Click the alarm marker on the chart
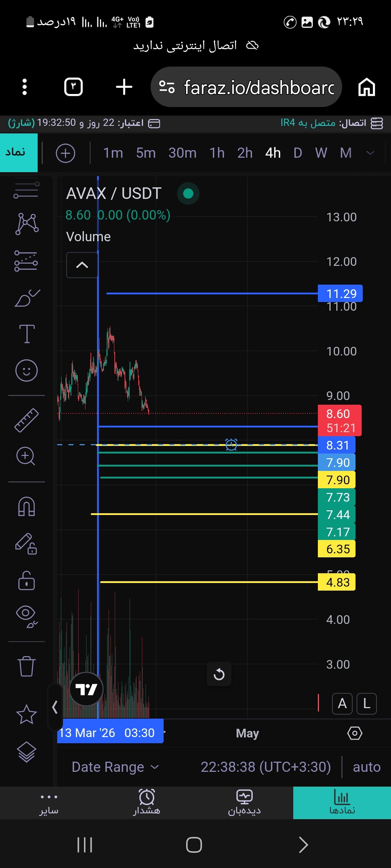The height and width of the screenshot is (868, 391). coord(231,444)
